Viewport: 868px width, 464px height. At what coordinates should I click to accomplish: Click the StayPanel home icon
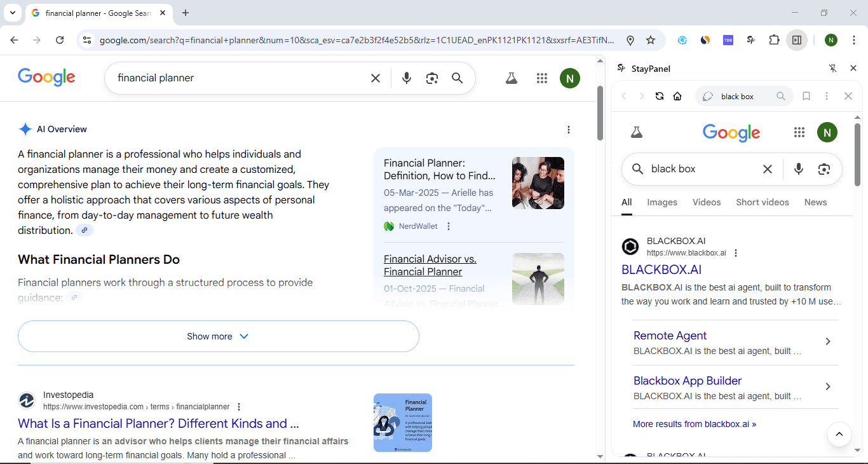click(677, 96)
